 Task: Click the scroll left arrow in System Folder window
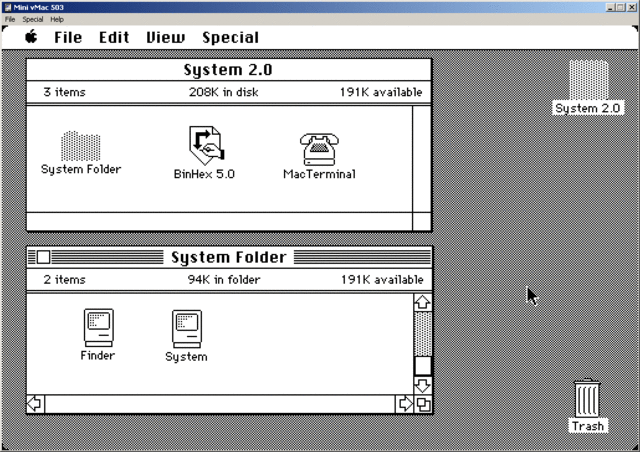coord(36,404)
